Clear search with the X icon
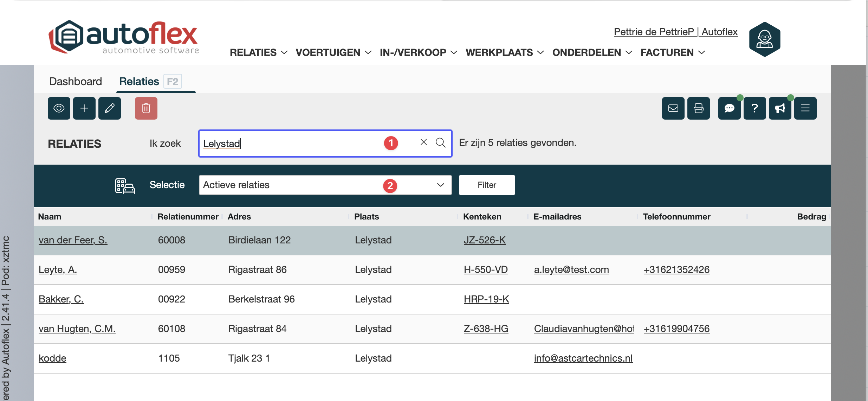Image resolution: width=868 pixels, height=401 pixels. pyautogui.click(x=424, y=142)
